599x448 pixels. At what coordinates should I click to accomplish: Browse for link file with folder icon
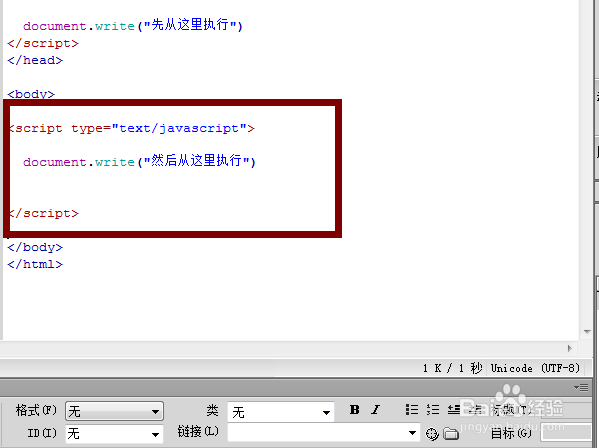(451, 434)
